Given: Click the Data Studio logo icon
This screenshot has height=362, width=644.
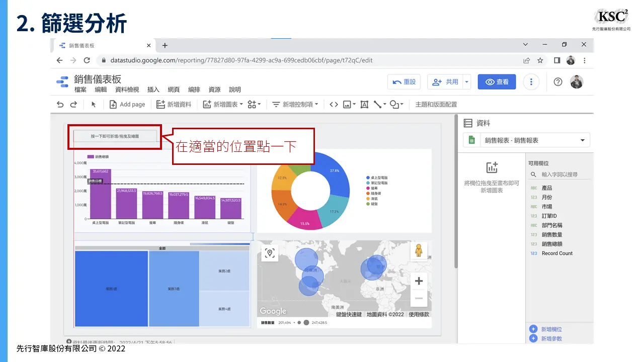Looking at the screenshot, I should point(62,82).
